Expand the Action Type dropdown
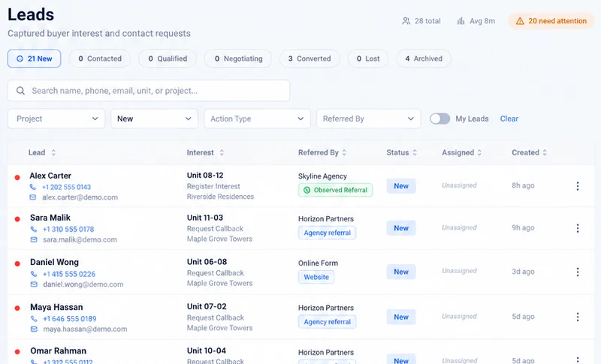 pyautogui.click(x=257, y=119)
